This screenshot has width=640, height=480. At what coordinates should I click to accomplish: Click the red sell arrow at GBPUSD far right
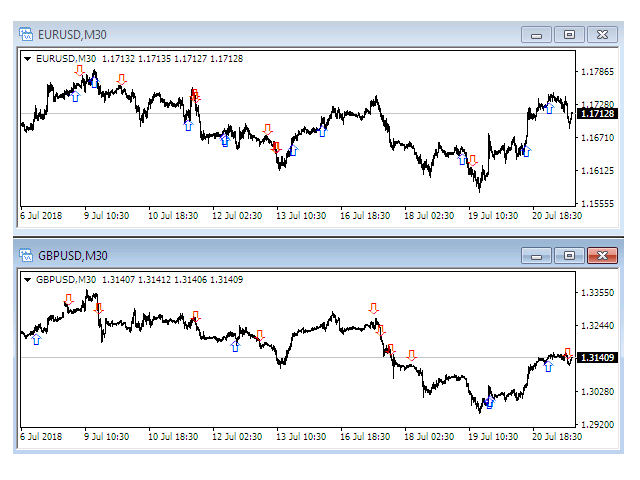coord(568,353)
